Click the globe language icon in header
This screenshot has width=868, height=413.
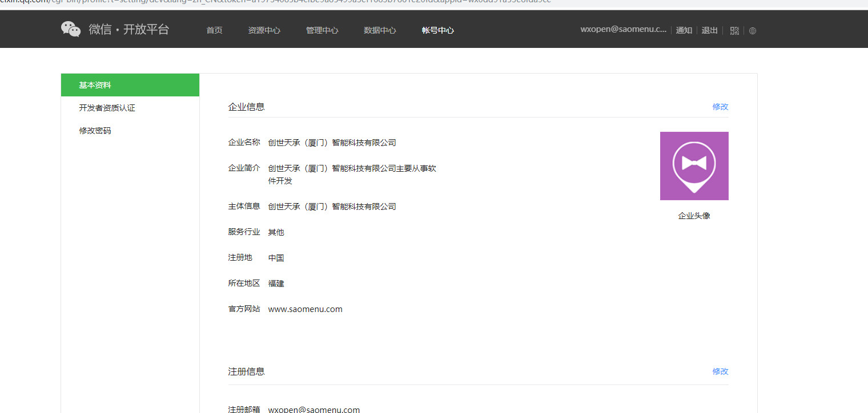753,31
